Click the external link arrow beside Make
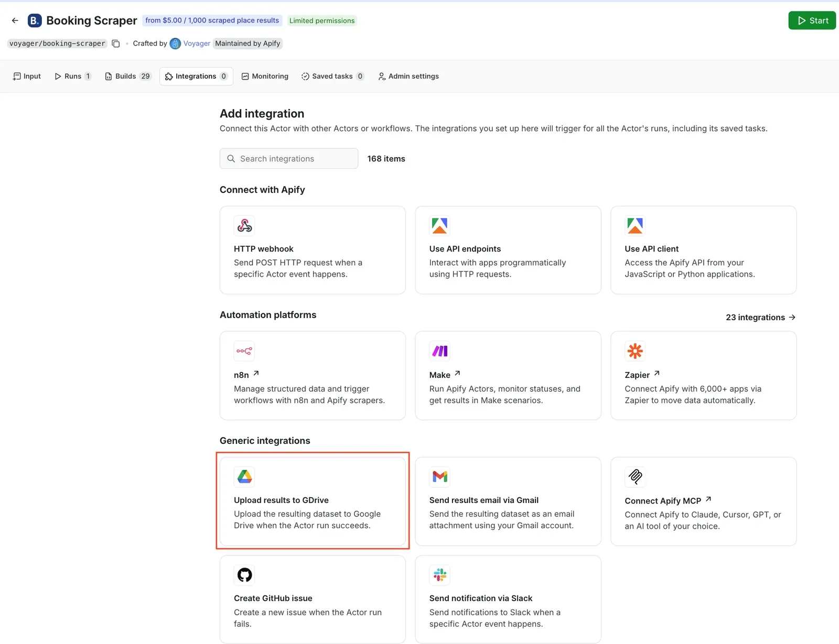Viewport: 839px width, 644px height. (x=457, y=374)
